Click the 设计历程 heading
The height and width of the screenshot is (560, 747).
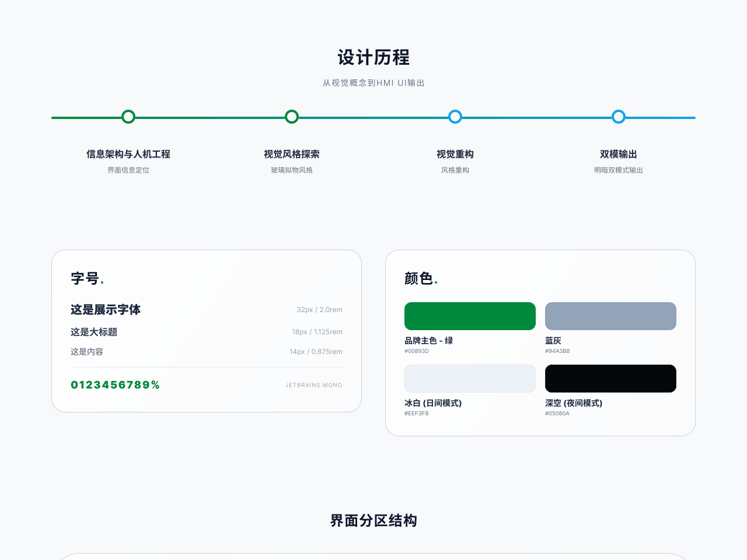point(373,57)
